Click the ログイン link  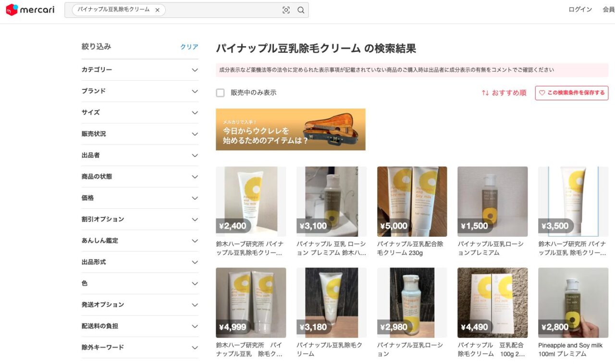click(580, 10)
